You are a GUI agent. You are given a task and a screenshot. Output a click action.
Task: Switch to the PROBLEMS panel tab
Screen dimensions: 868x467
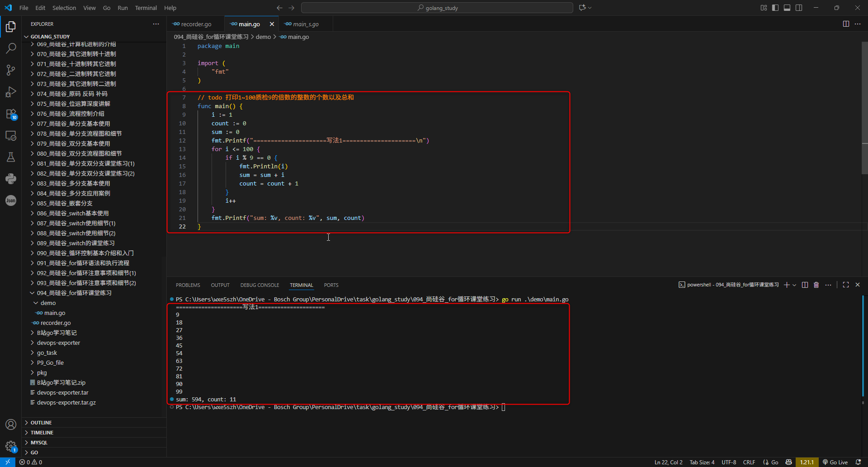click(188, 285)
